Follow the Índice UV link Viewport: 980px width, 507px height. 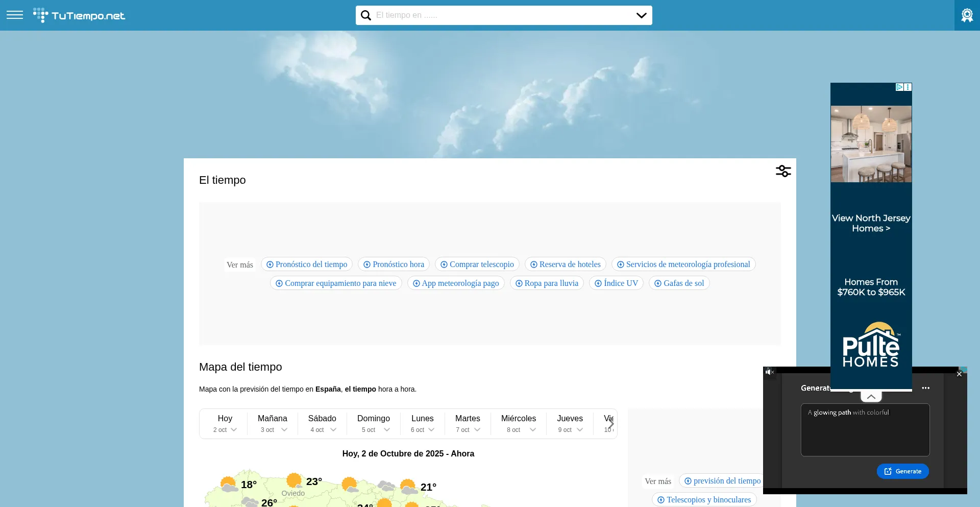(616, 283)
